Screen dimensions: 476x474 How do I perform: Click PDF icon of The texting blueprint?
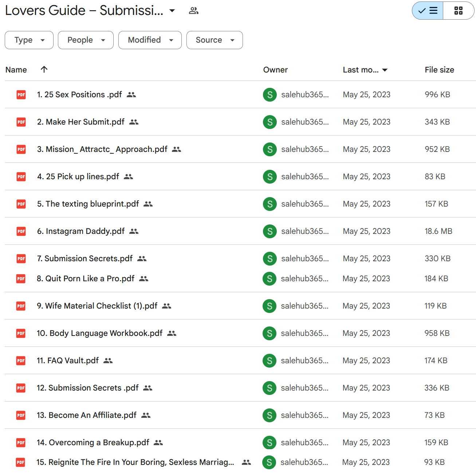21,204
